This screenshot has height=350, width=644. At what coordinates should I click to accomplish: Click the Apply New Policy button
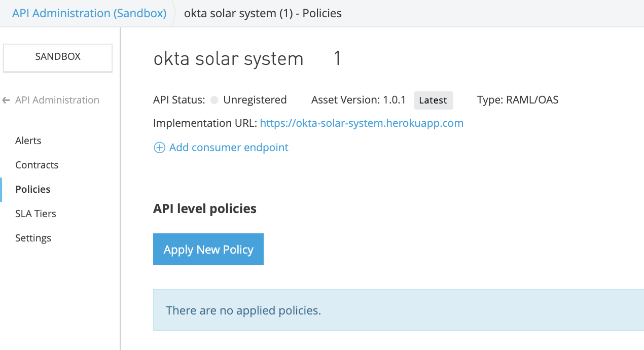tap(208, 249)
